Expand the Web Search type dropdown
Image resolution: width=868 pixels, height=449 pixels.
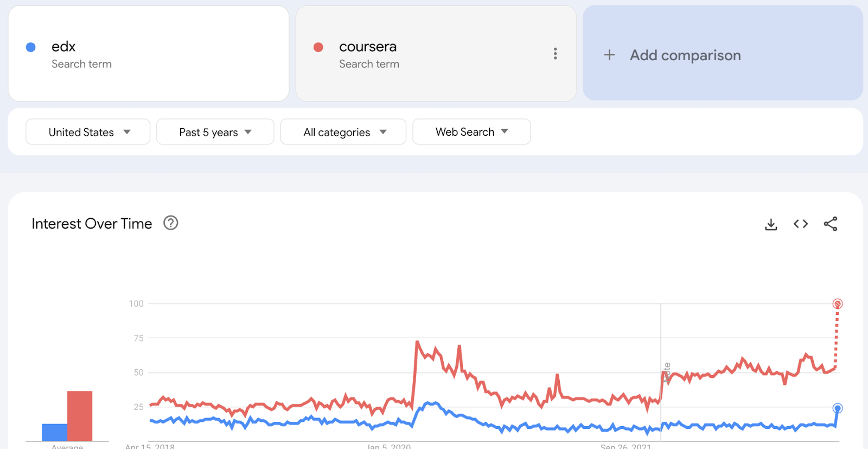(471, 132)
